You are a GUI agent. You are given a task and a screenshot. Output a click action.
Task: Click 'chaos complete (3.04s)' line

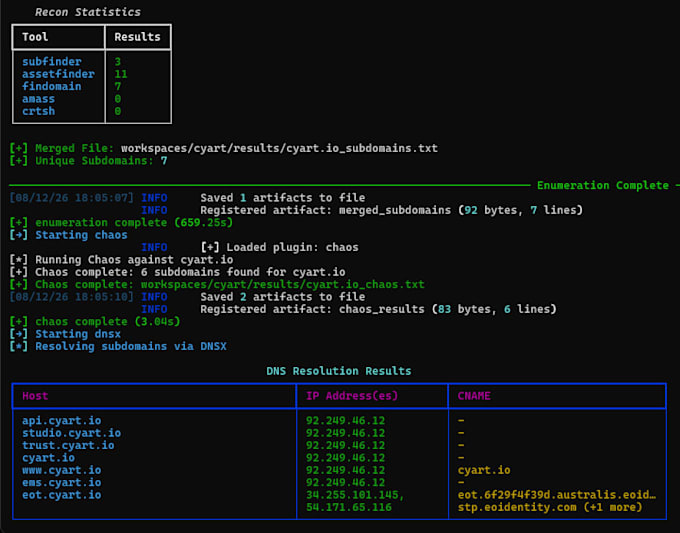click(95, 321)
